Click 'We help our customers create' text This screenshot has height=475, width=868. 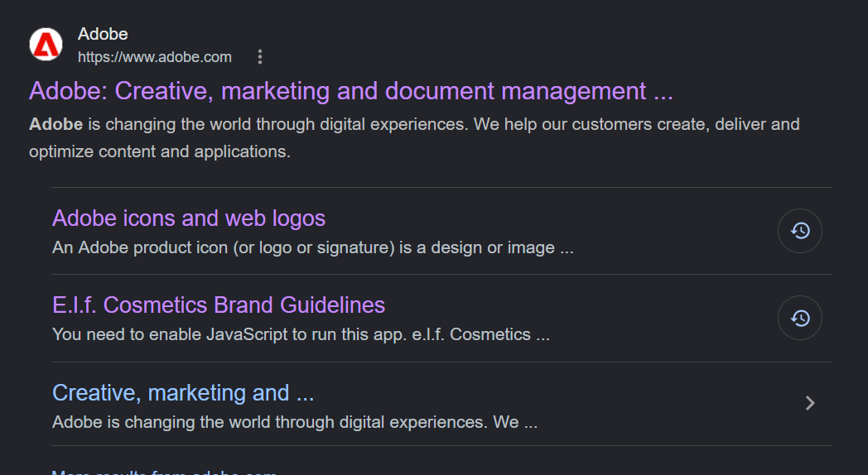point(591,124)
